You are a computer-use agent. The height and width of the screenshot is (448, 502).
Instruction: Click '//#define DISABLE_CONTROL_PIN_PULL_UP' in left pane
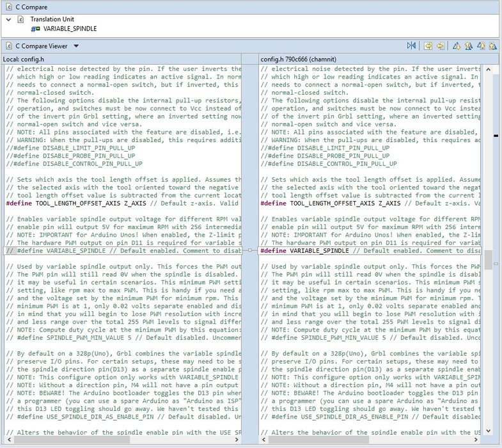tap(74, 164)
